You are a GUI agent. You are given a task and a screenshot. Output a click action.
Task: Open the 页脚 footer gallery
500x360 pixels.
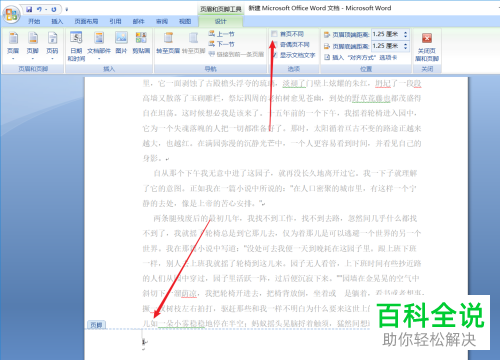click(33, 46)
